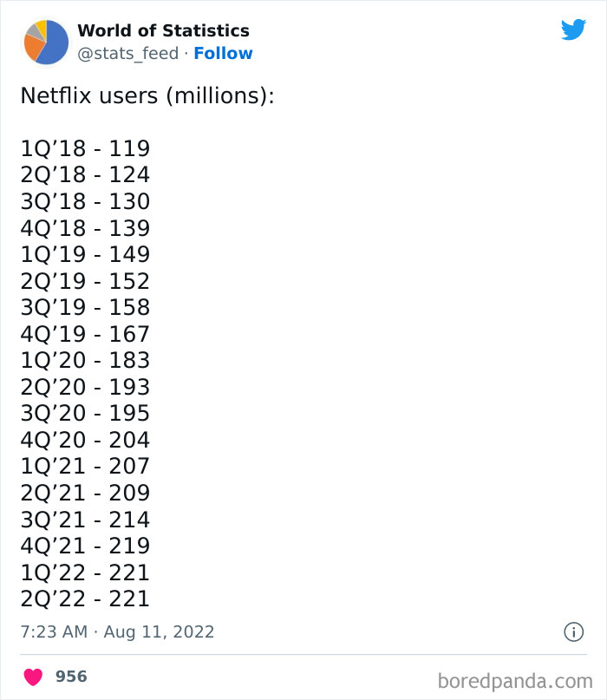607x700 pixels.
Task: Click the World of Statistics account name
Action: pos(162,30)
